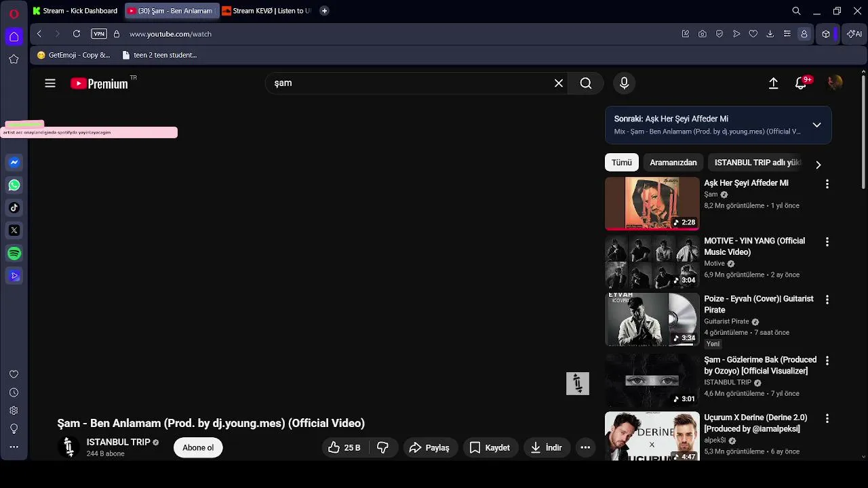The height and width of the screenshot is (488, 868).
Task: Switch to the Stream KEVØ SoundCloud tab
Action: [x=267, y=11]
